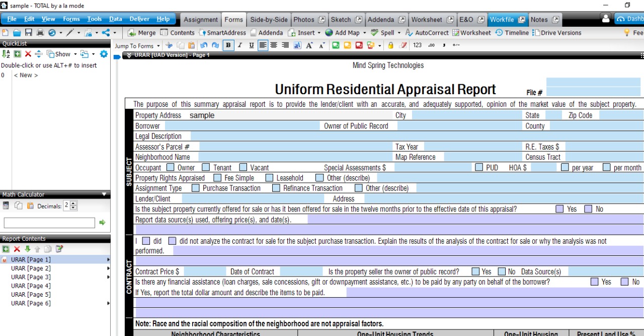Open the Add Map dropdown arrow
This screenshot has width=644, height=336.
tap(365, 33)
